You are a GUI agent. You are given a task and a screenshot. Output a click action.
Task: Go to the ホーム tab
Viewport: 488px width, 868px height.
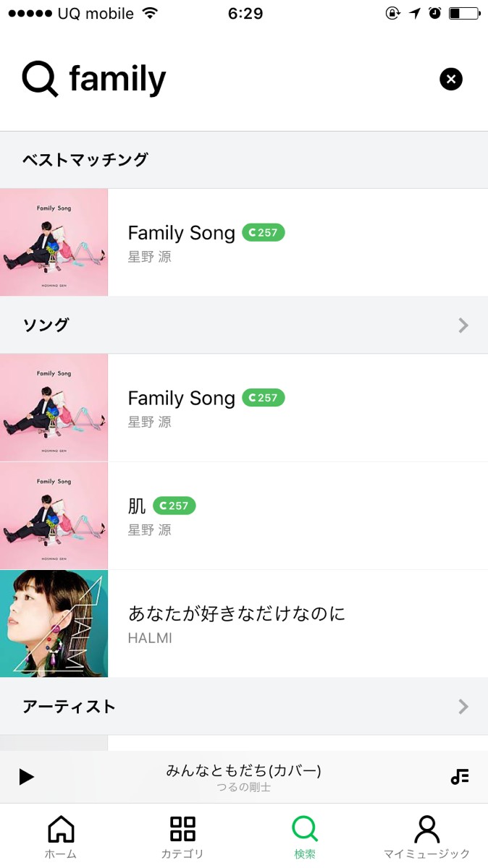(61, 837)
